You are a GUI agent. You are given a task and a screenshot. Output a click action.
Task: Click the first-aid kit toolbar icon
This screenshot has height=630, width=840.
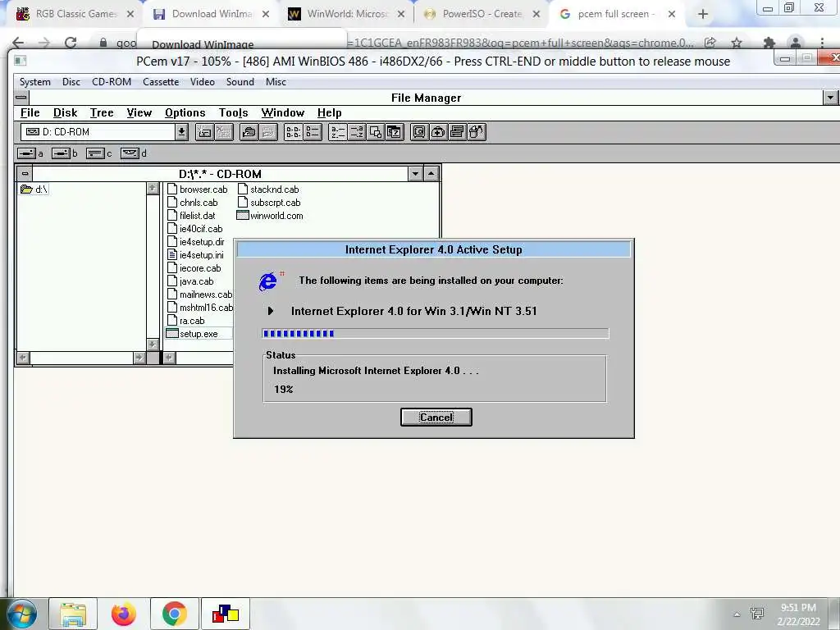pyautogui.click(x=438, y=132)
